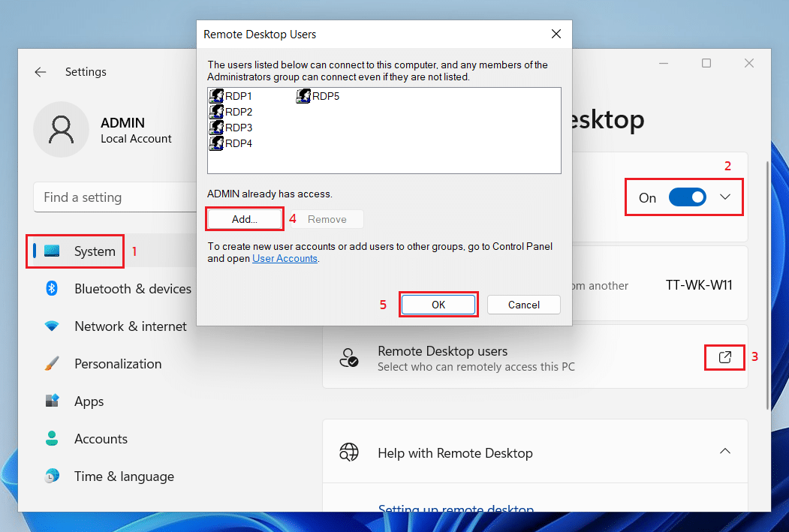Viewport: 789px width, 532px height.
Task: Click the PC name TT-WK-W11
Action: point(699,285)
